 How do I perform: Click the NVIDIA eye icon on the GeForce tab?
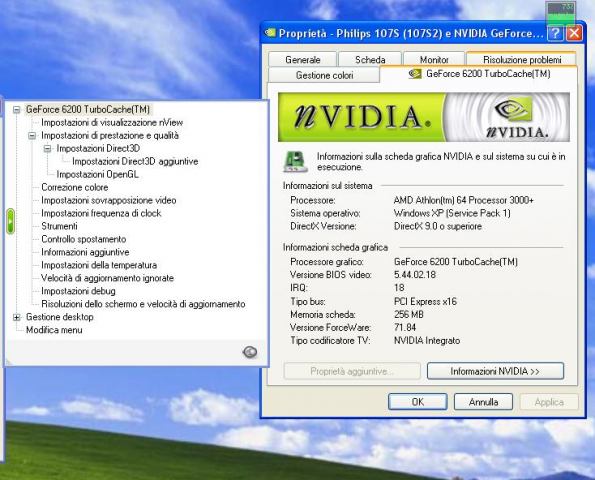point(415,74)
